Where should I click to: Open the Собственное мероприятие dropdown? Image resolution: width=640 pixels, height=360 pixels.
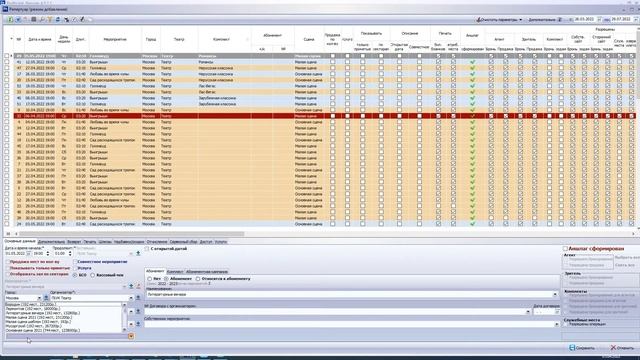556,324
